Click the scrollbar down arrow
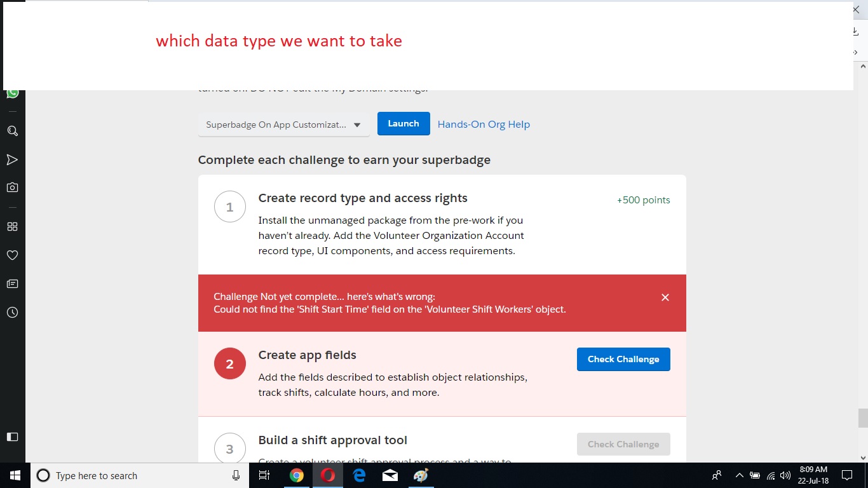This screenshot has width=868, height=488. click(863, 457)
